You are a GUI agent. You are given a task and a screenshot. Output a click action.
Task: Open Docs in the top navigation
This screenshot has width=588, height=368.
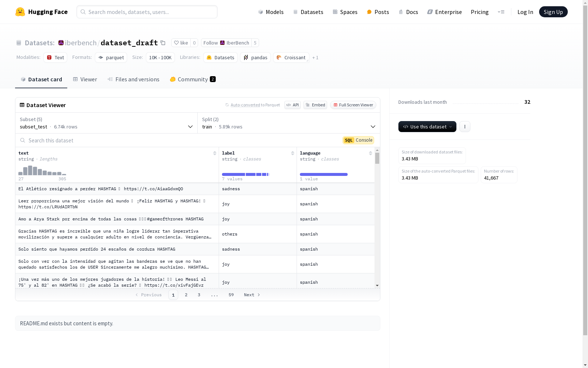(x=408, y=12)
